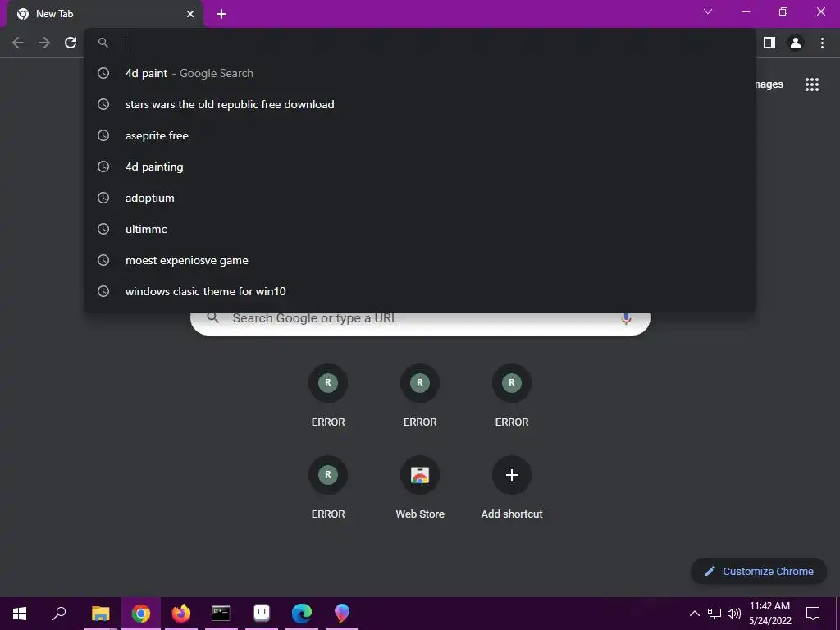Click Chrome icon in taskbar
This screenshot has height=630, width=840.
tap(141, 614)
